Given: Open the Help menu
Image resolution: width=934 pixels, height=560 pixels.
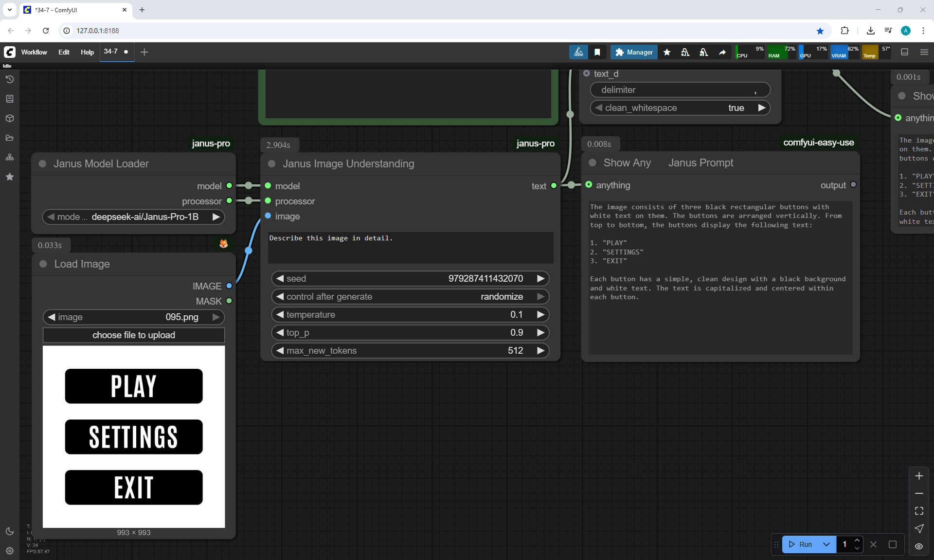Looking at the screenshot, I should coord(87,52).
